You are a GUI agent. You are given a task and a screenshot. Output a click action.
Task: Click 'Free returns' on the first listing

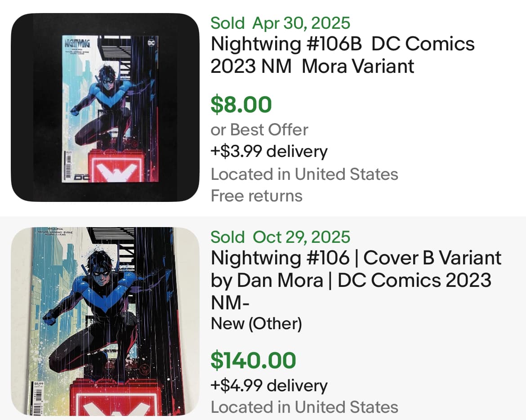256,196
